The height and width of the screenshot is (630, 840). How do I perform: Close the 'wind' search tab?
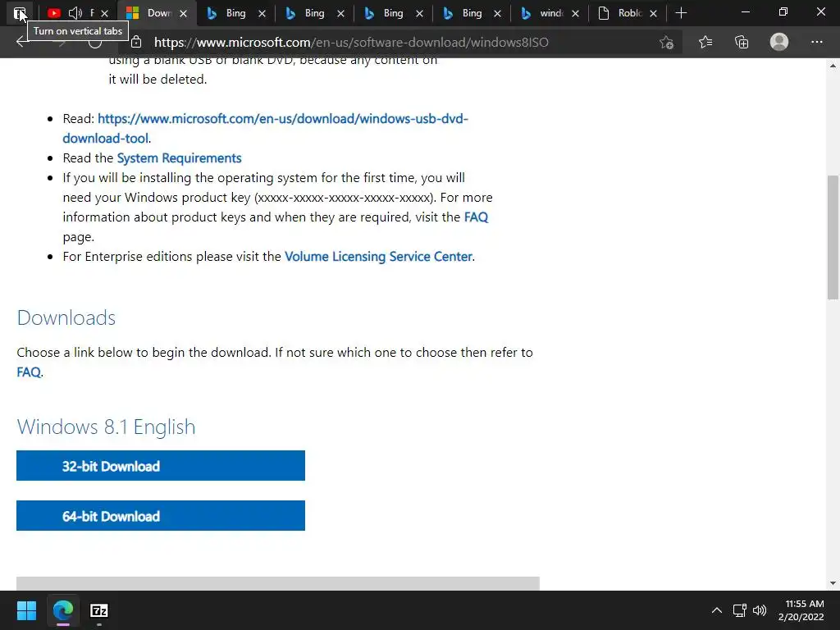click(x=575, y=13)
